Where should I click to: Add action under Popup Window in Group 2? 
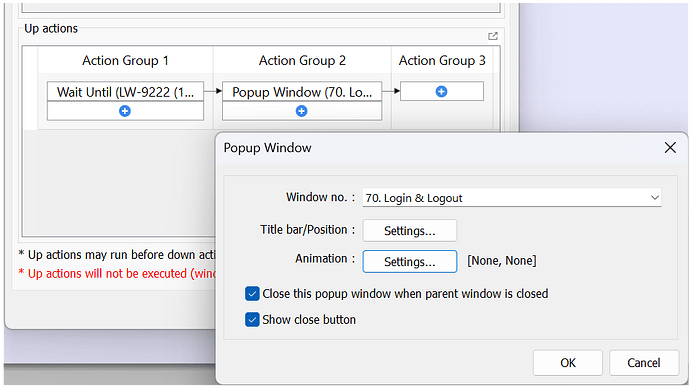tap(301, 111)
